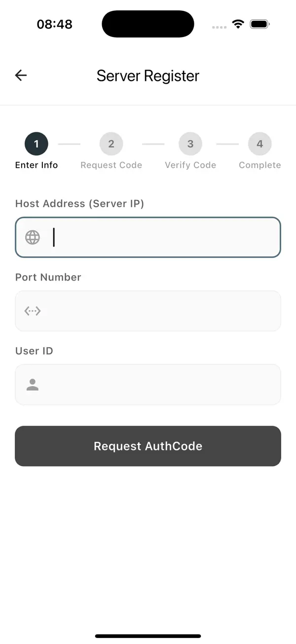Select step 3 Verify Code circle
The image size is (296, 644).
190,144
